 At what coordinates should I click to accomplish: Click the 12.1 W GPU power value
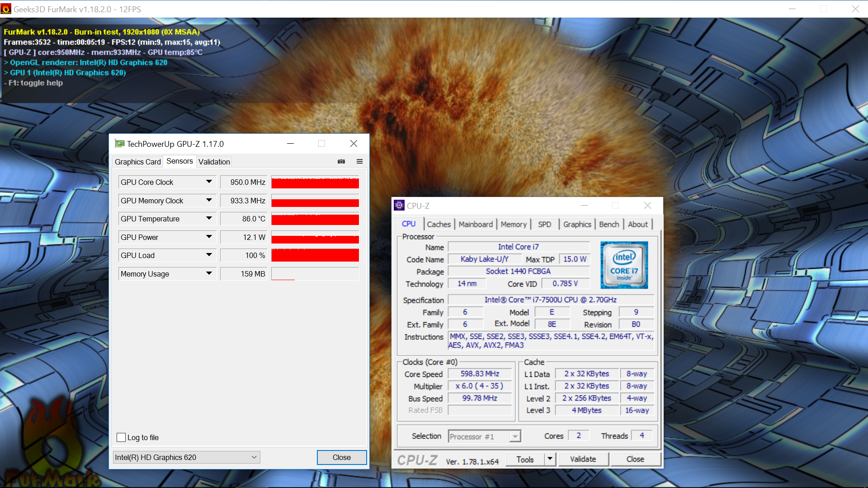[x=244, y=237]
